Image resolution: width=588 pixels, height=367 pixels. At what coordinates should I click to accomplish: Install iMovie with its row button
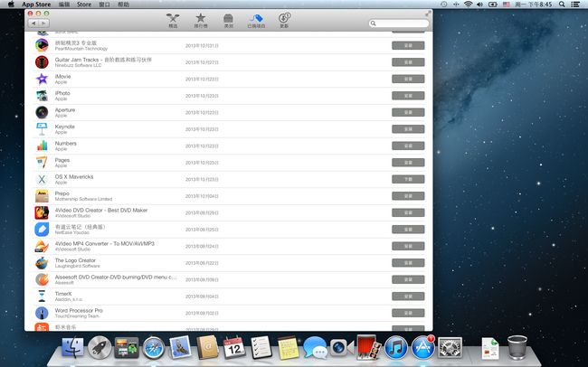pos(408,80)
